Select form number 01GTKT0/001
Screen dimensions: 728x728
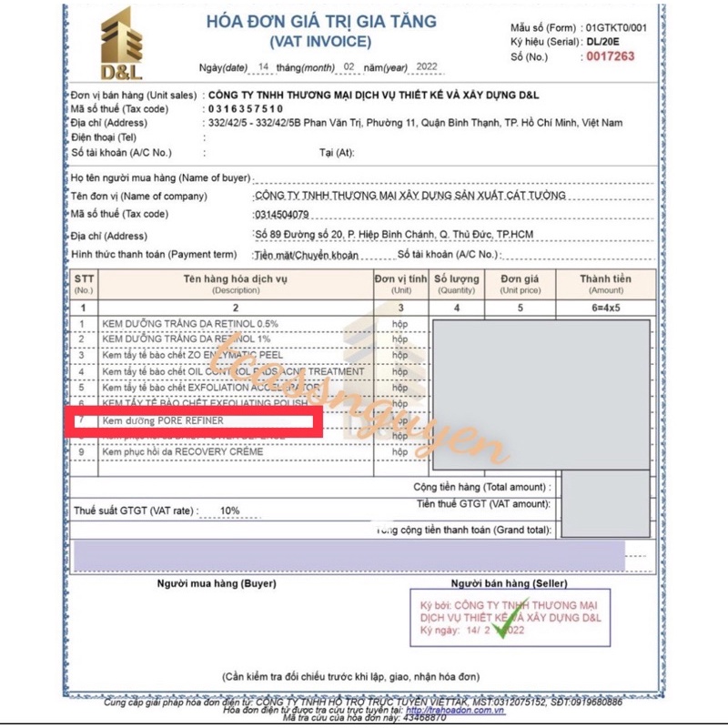(616, 27)
